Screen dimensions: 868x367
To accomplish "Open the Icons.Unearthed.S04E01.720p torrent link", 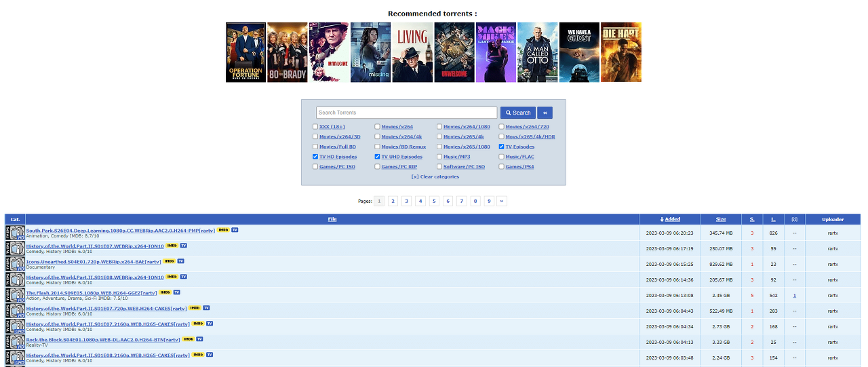I will coord(94,261).
